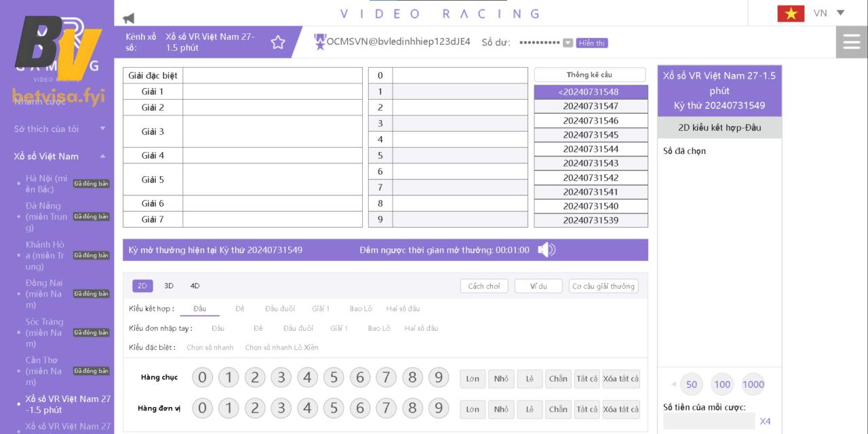Screen dimensions: 868x434
Task: Click Xóa tất cả for Hàng chục
Action: point(620,379)
